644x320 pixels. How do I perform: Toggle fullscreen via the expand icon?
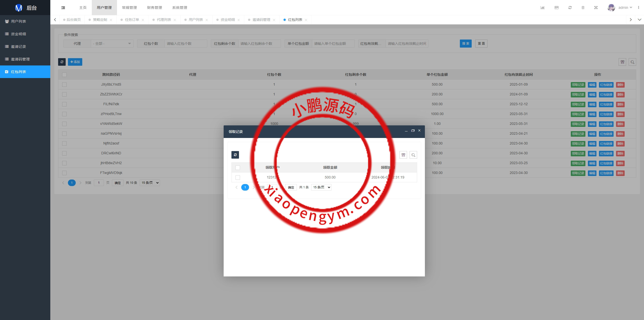596,8
